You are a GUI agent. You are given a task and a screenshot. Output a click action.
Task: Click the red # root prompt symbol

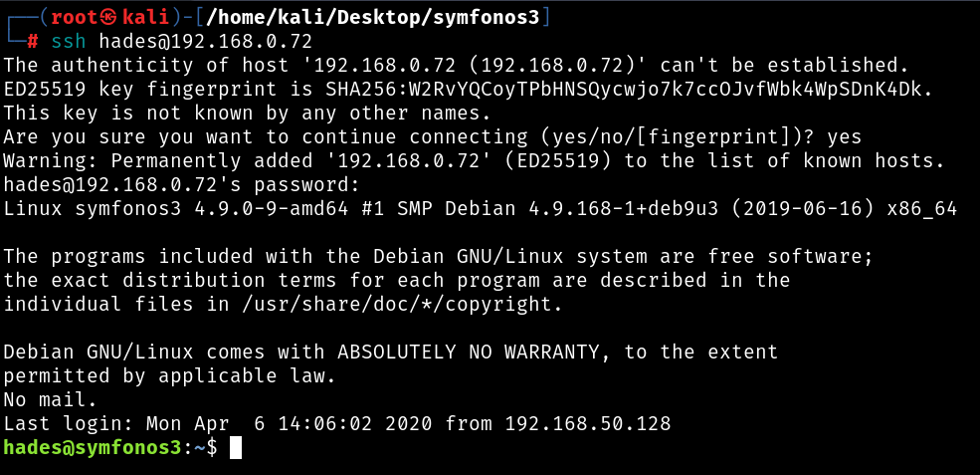pyautogui.click(x=33, y=41)
